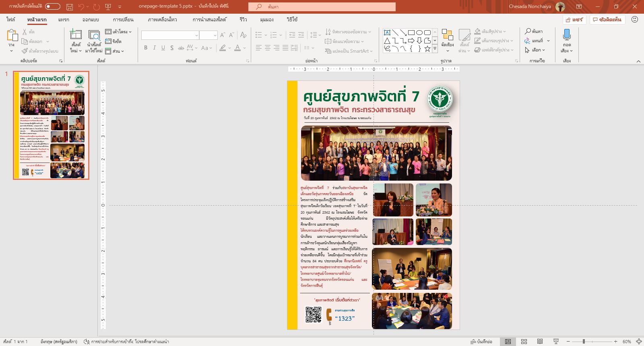Click the Dictate microphone icon
The image size is (644, 346).
click(x=567, y=35)
